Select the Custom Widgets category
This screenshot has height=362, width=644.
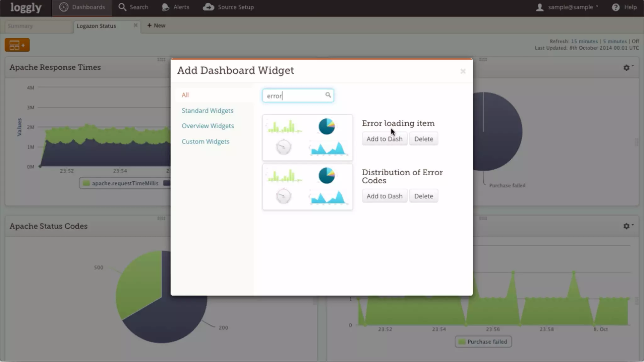click(205, 141)
